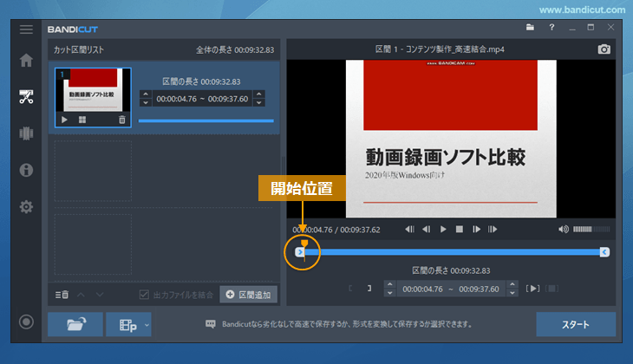The height and width of the screenshot is (364, 633).
Task: Decrease segment 1 end time in list
Action: point(258,103)
